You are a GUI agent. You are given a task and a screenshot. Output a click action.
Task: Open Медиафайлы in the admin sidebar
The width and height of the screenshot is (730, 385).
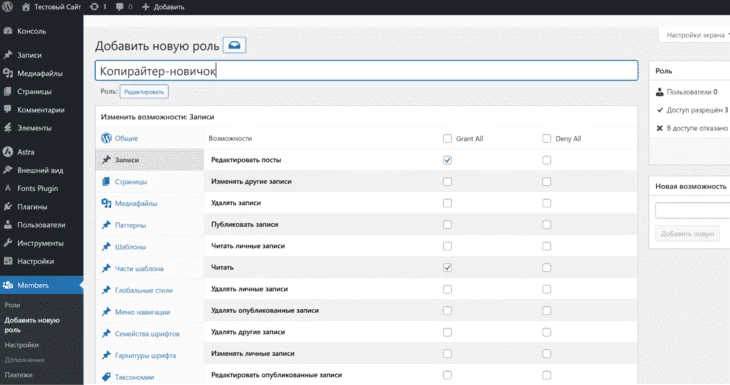click(x=41, y=73)
